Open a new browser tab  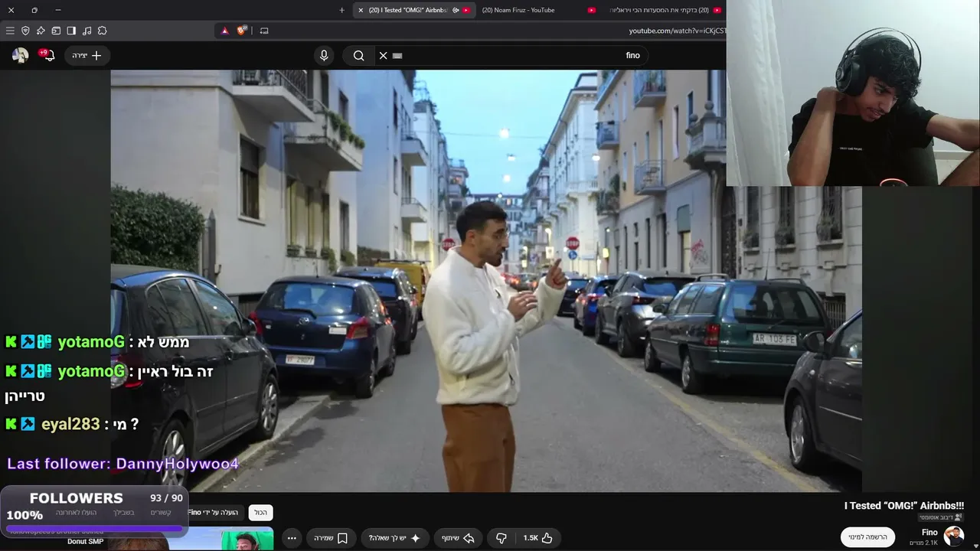tap(341, 10)
